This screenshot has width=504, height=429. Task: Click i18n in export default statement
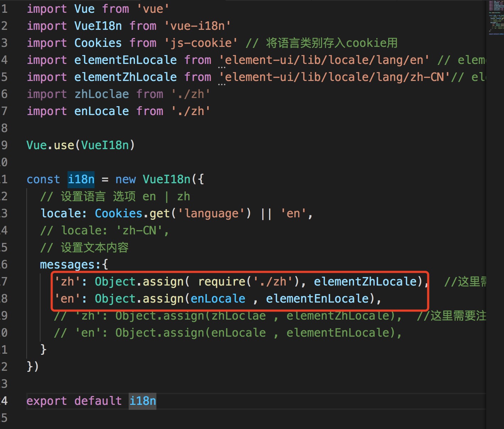(143, 401)
